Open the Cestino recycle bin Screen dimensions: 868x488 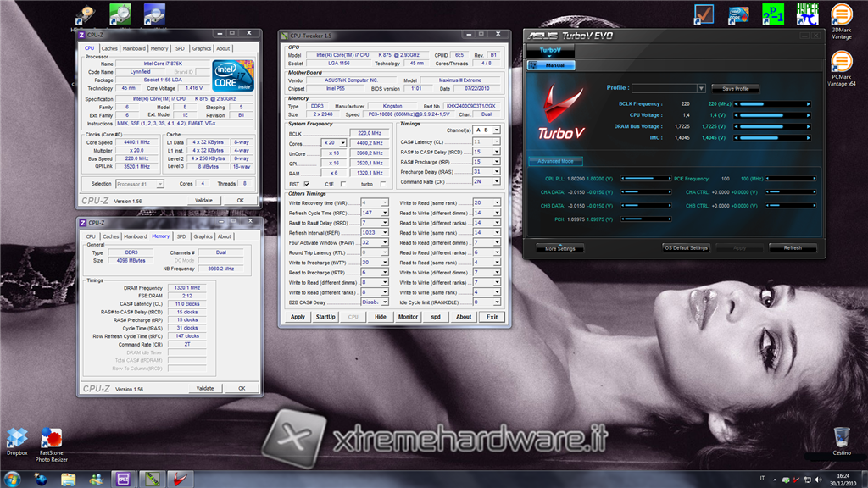842,438
